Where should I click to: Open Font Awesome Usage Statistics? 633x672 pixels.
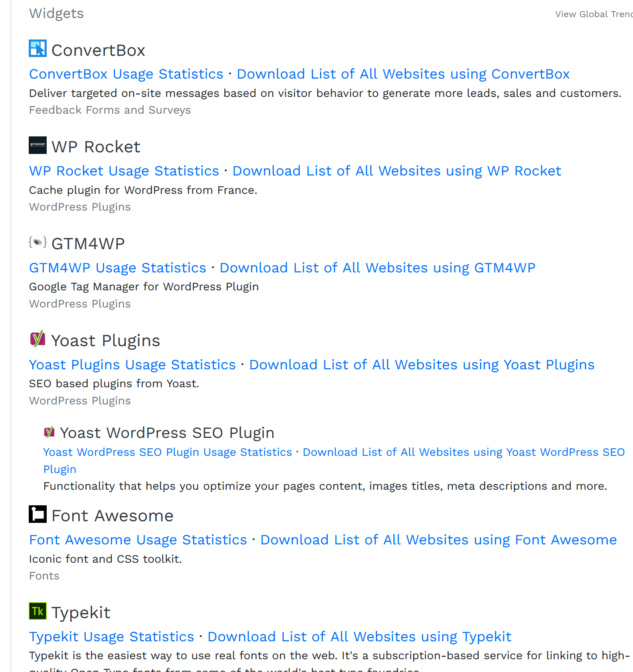click(138, 540)
